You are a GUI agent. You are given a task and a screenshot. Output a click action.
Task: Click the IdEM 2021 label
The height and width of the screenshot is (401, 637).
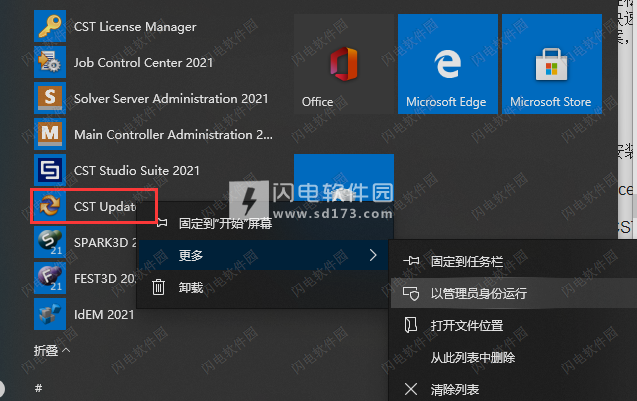point(104,314)
